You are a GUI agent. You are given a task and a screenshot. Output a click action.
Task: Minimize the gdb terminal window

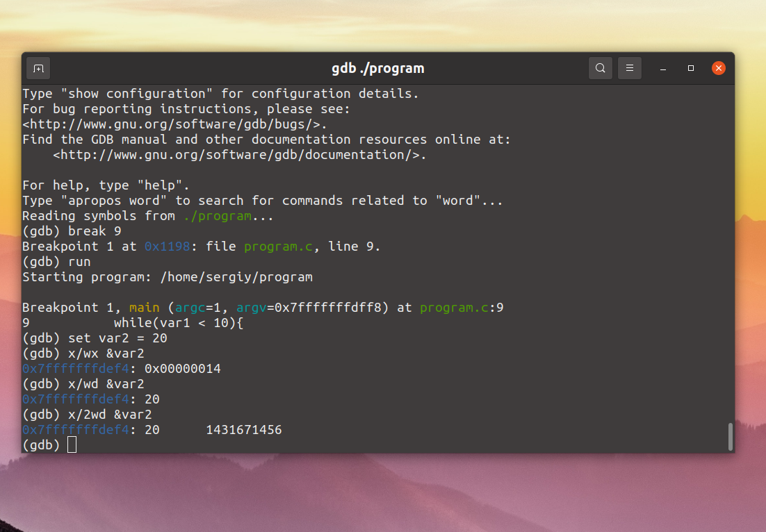[x=663, y=68]
